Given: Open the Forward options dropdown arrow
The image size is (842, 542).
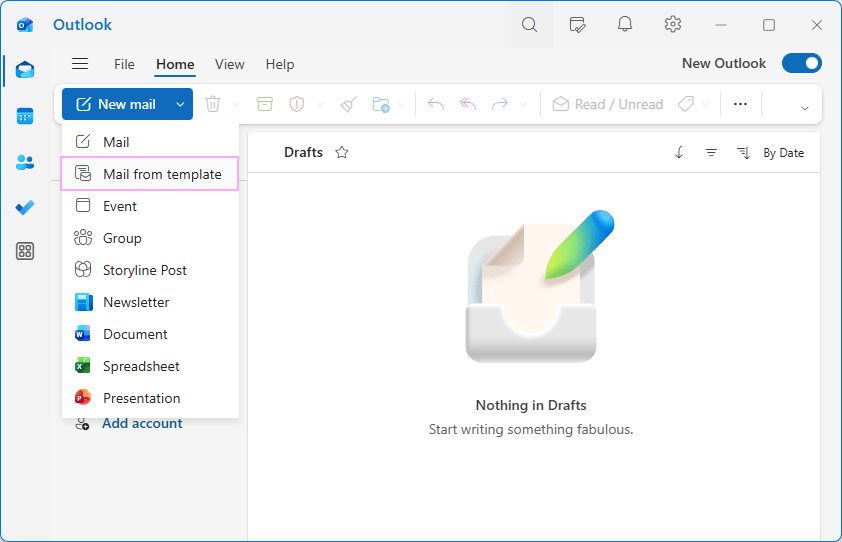Looking at the screenshot, I should (523, 104).
